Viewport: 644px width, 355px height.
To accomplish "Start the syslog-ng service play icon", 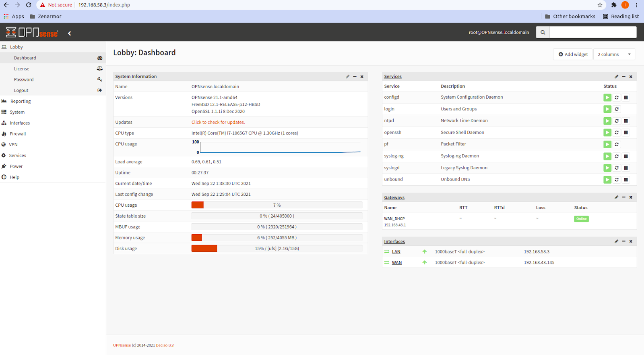I will click(607, 156).
